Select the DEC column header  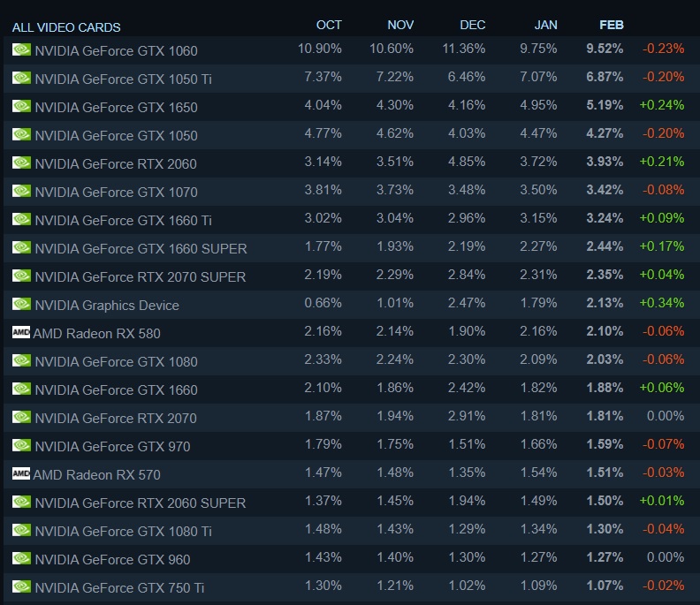click(472, 25)
